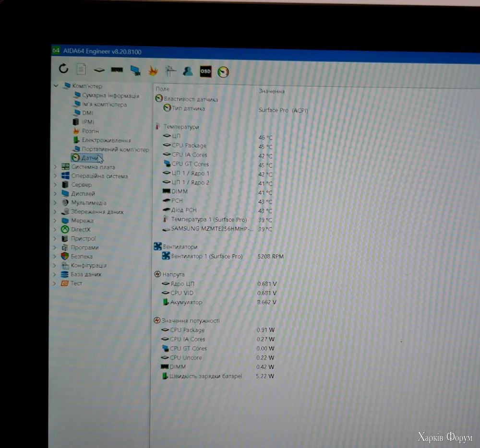480x448 pixels.
Task: Open the monitor diagnostics toolbar icon
Action: click(x=135, y=71)
